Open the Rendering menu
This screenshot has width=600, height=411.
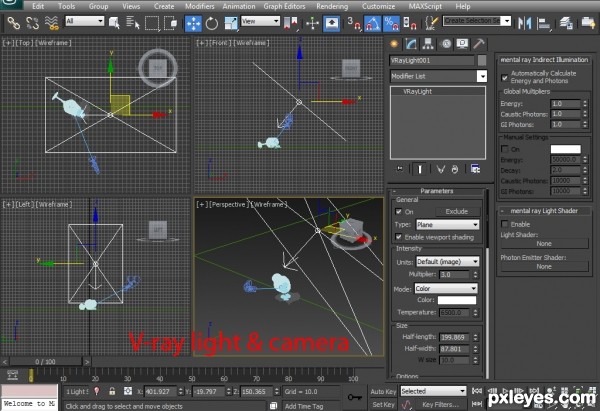332,6
